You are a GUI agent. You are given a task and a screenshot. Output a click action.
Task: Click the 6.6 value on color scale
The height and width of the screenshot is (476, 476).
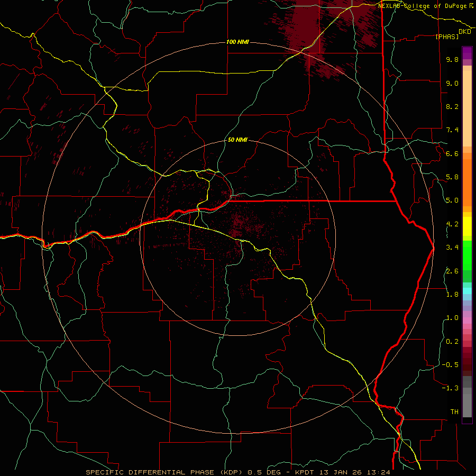[x=452, y=153]
